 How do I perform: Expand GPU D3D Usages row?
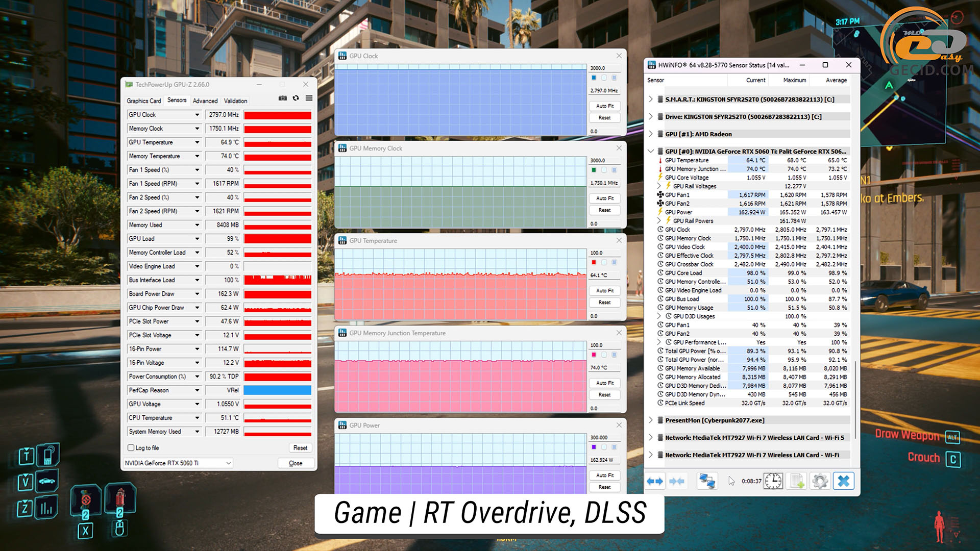click(x=659, y=316)
